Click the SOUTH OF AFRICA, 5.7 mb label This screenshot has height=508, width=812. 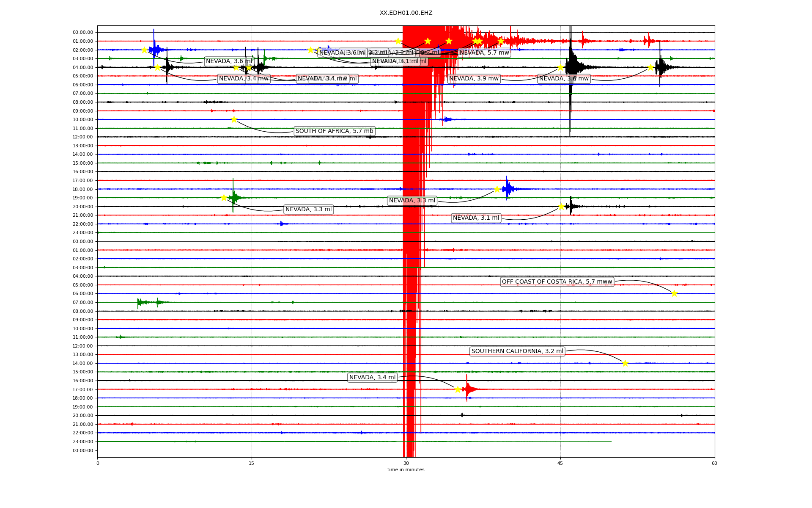(x=334, y=131)
